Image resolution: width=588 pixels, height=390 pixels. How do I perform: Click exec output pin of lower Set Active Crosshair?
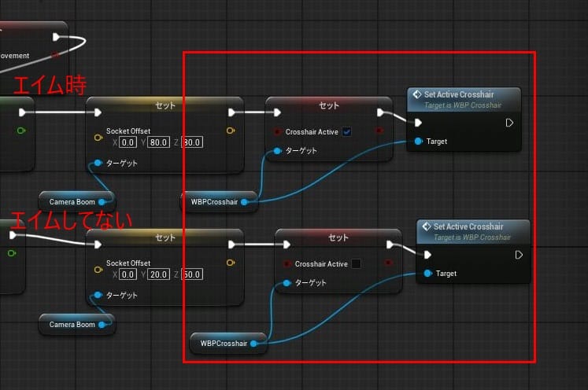click(519, 255)
